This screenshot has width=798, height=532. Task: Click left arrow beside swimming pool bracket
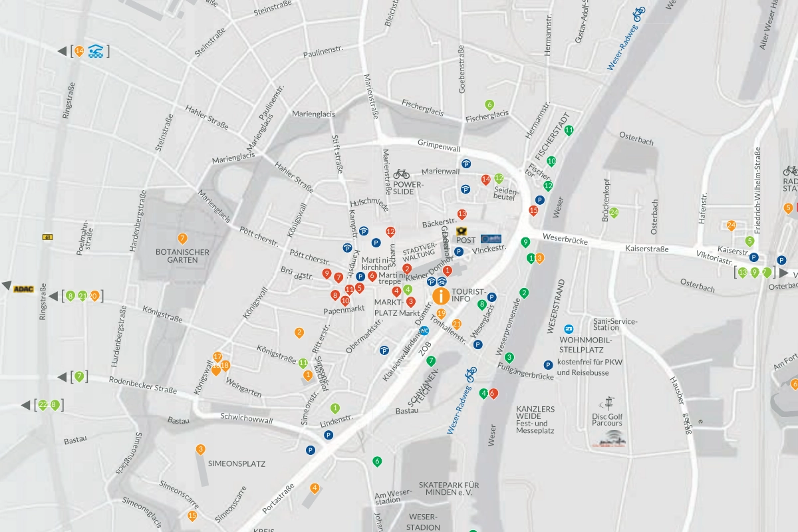62,51
